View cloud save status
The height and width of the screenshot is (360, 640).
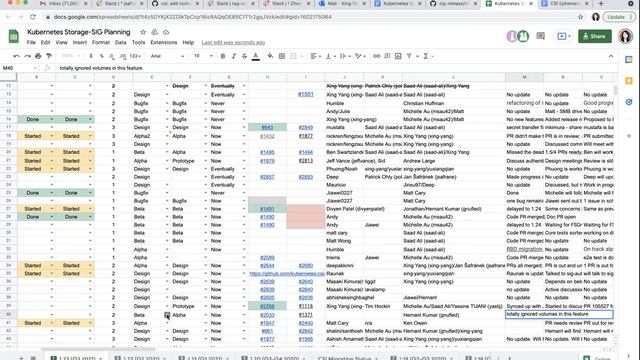point(166,32)
